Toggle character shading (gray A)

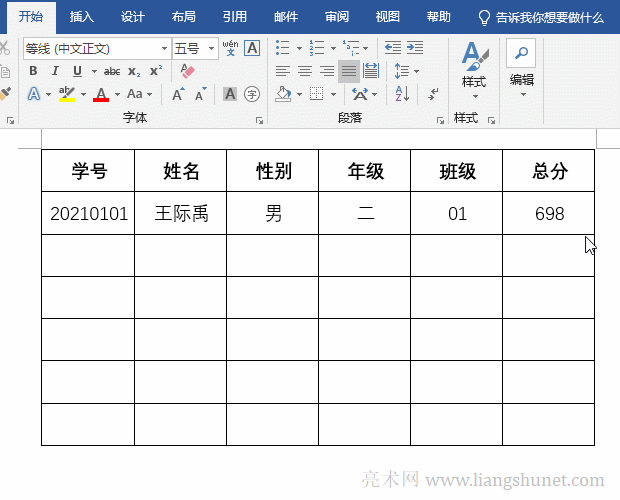coord(230,94)
